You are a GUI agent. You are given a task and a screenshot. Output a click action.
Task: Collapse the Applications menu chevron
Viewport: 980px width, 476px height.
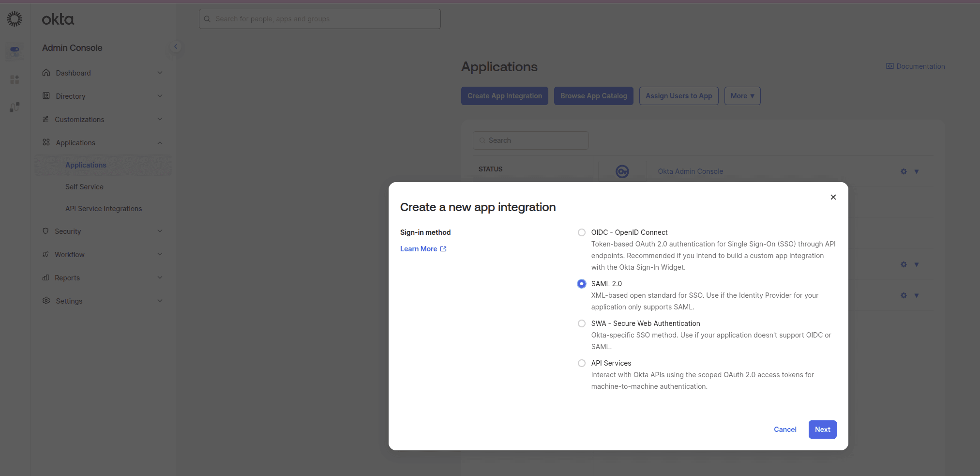(160, 143)
